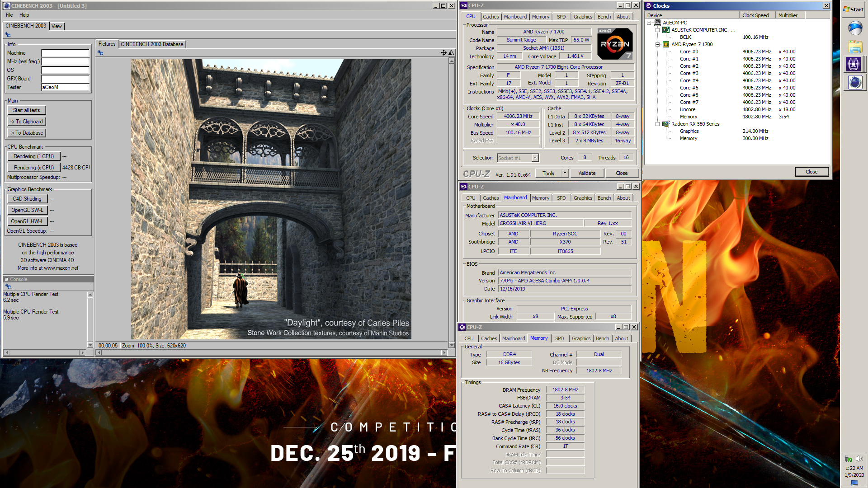Click the picture view right scroll arrow

(x=444, y=352)
